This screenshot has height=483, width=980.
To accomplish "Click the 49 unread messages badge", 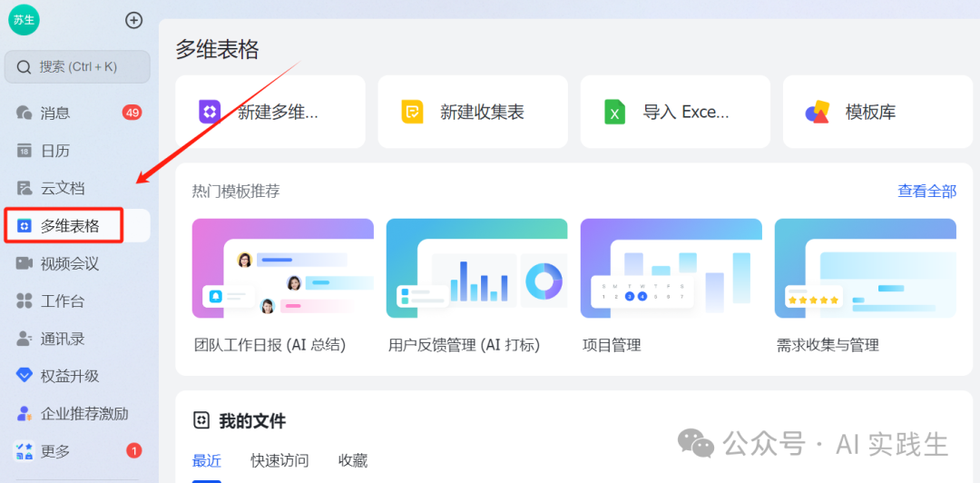I will [132, 113].
